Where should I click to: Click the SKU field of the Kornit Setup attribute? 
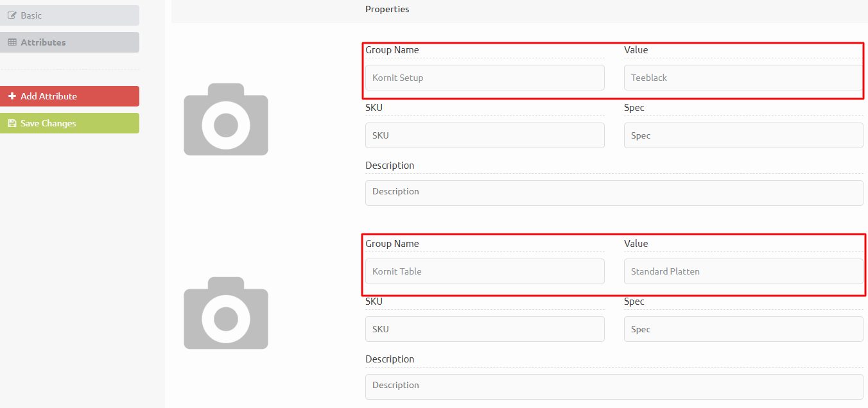pos(485,135)
